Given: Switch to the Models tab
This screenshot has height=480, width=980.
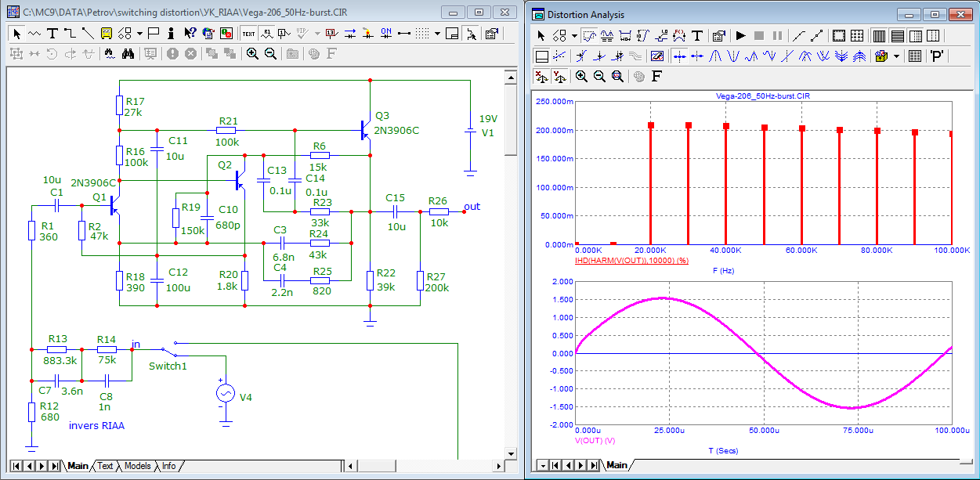Looking at the screenshot, I should point(138,466).
